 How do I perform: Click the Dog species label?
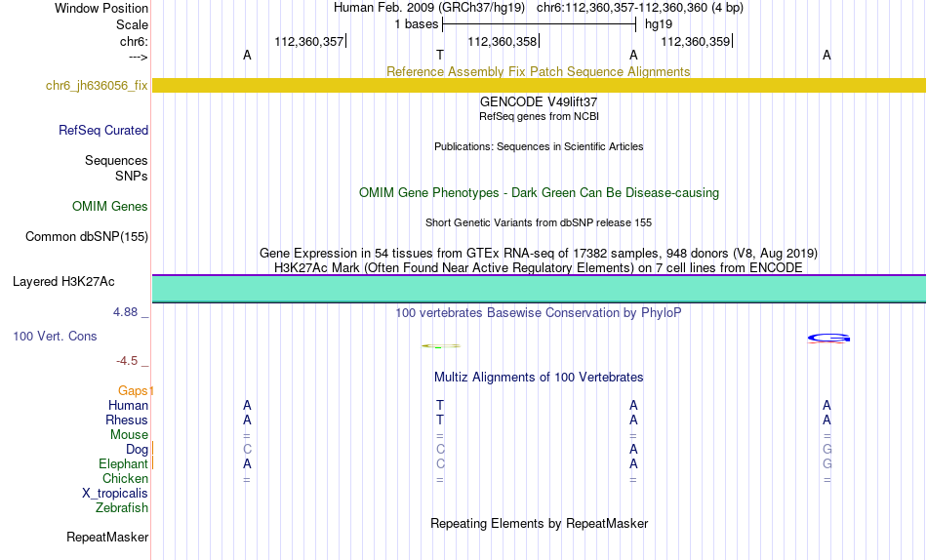tap(138, 450)
